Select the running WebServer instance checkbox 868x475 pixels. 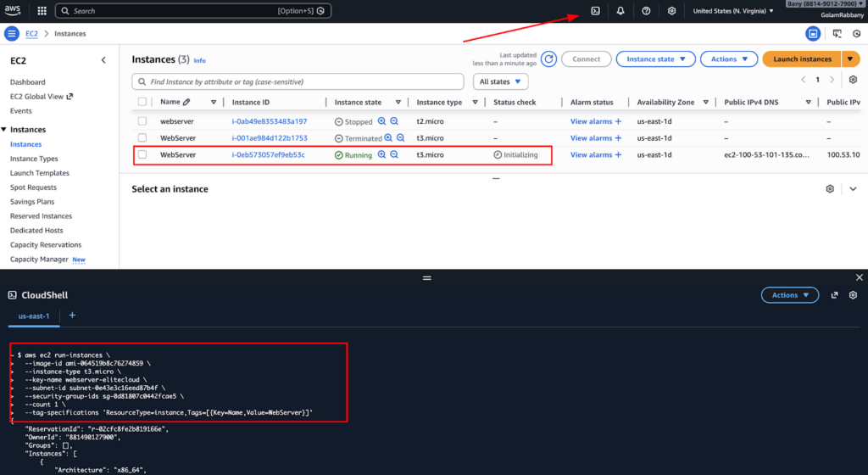click(142, 154)
